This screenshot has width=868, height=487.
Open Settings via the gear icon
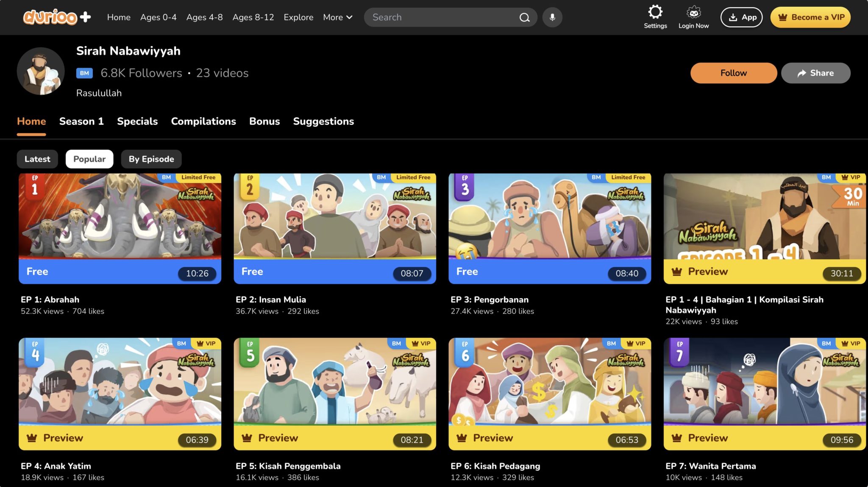click(655, 12)
